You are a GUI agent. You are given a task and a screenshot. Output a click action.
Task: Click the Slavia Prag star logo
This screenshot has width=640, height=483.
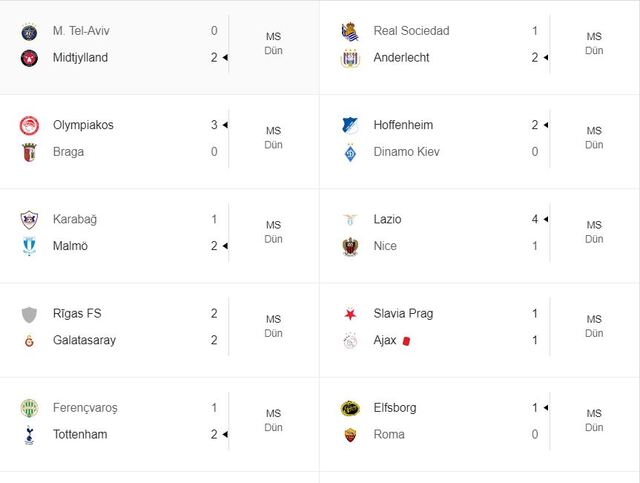click(350, 314)
